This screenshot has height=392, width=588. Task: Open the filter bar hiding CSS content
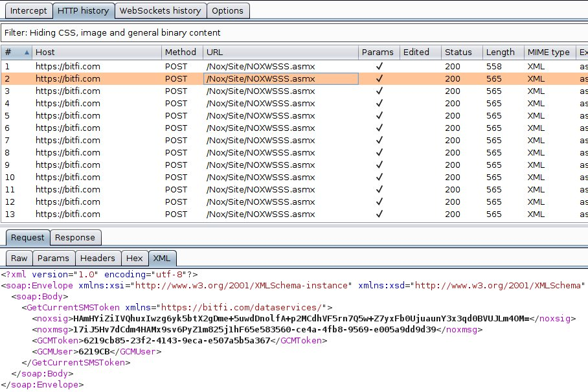[294, 32]
